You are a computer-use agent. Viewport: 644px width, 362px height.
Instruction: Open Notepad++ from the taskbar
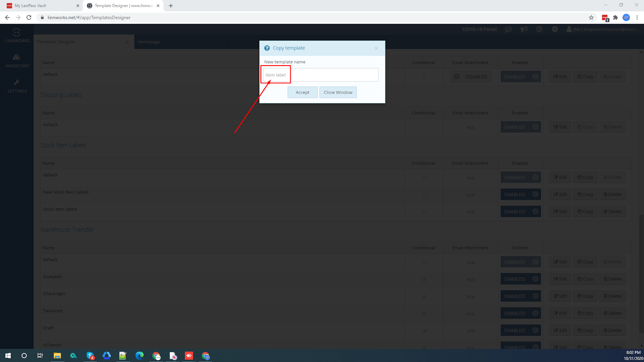[x=123, y=356]
